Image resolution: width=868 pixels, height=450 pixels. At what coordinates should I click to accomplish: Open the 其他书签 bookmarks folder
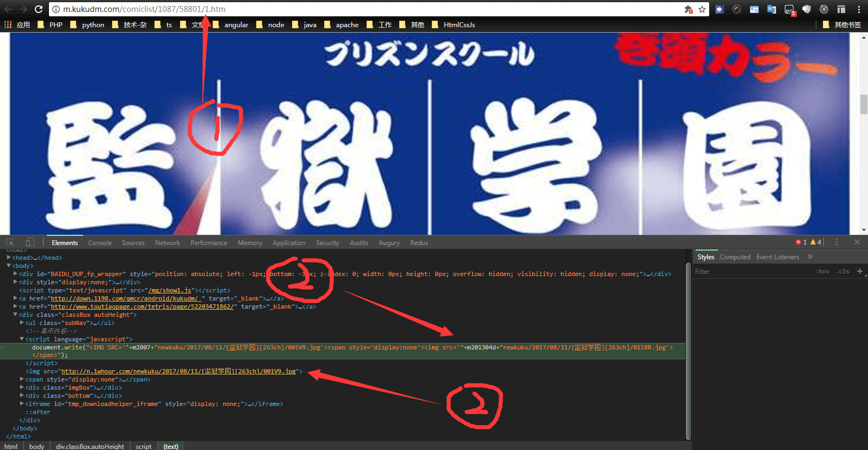click(842, 24)
